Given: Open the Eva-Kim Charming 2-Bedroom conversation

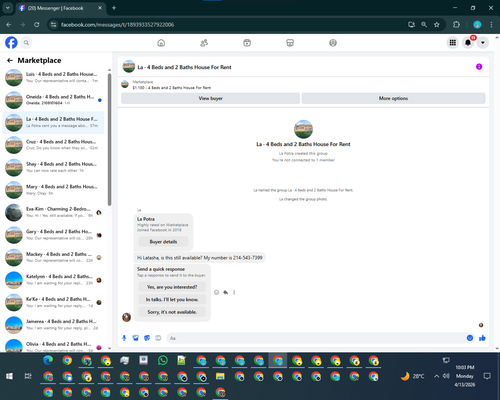Looking at the screenshot, I should click(x=53, y=212).
